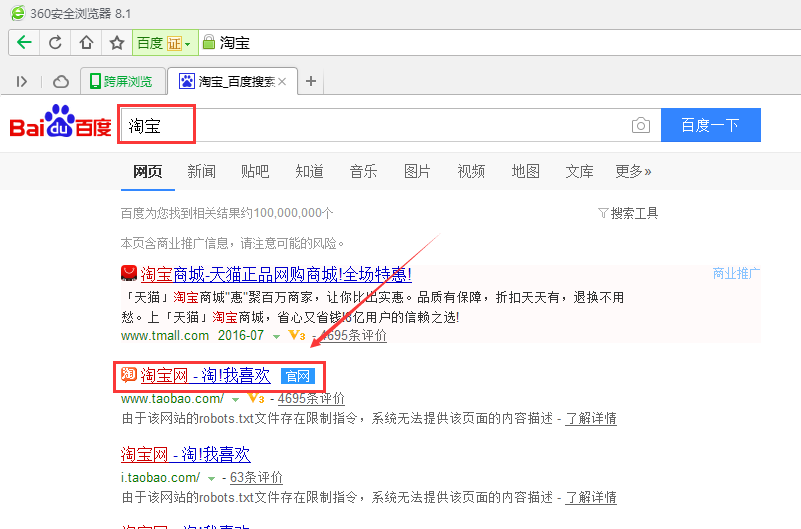Screen dimensions: 801x529
Task: Click the www.tmall.com URL text
Action: 165,335
